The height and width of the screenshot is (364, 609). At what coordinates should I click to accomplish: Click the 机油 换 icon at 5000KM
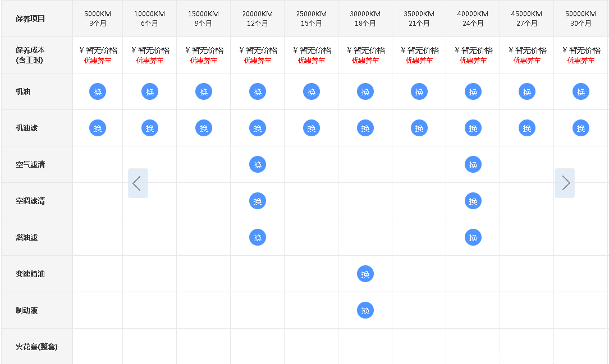(98, 91)
